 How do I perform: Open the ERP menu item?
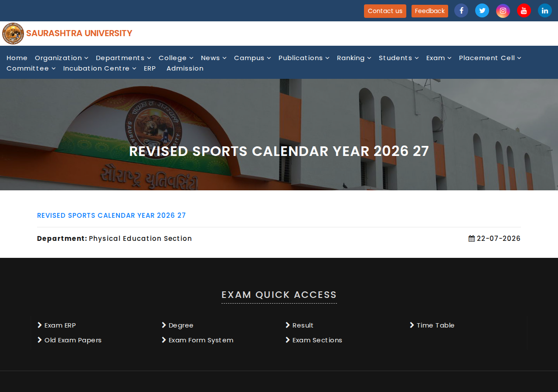pyautogui.click(x=150, y=68)
